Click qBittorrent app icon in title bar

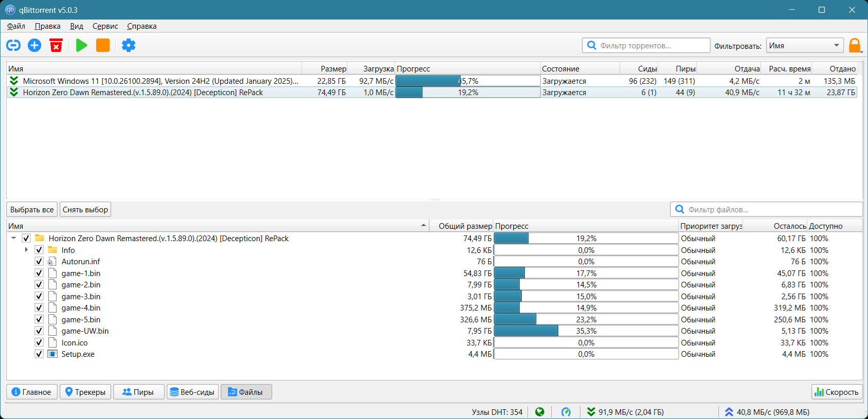tap(10, 10)
